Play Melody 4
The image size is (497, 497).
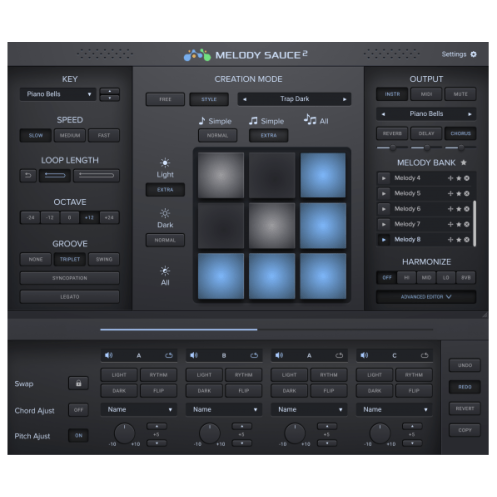pos(384,178)
